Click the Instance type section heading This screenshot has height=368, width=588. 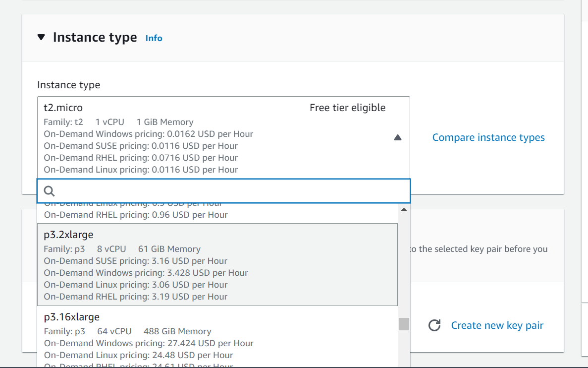pos(95,37)
